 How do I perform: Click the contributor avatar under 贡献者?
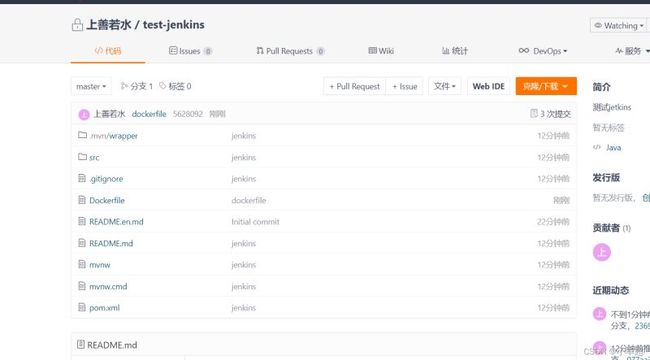pos(601,252)
